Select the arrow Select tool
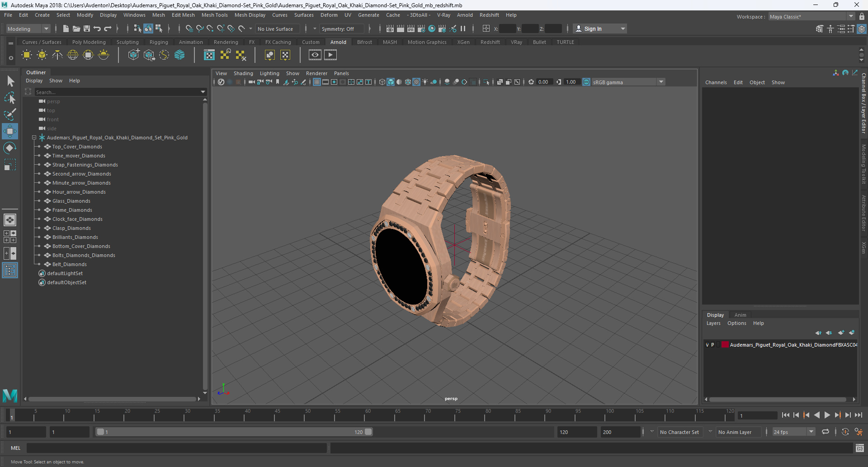This screenshot has width=868, height=467. 10,81
